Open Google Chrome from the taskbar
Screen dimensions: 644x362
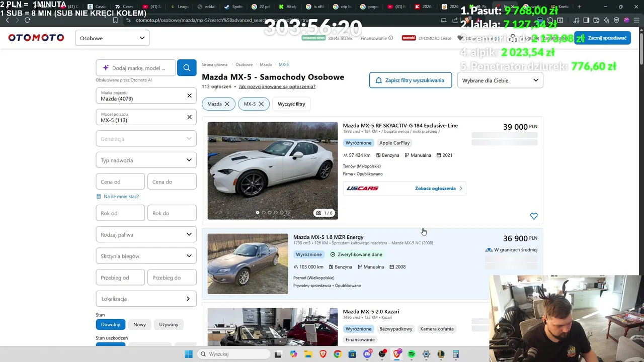point(338,354)
